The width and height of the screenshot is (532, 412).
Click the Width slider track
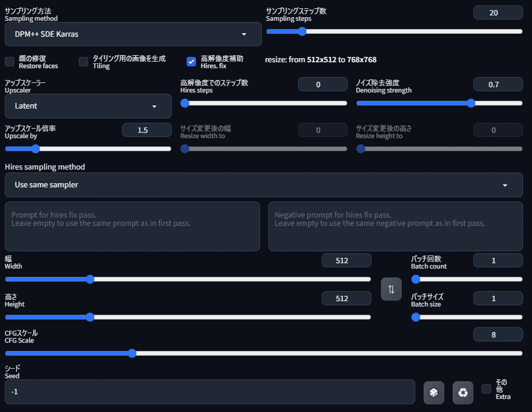[188, 279]
